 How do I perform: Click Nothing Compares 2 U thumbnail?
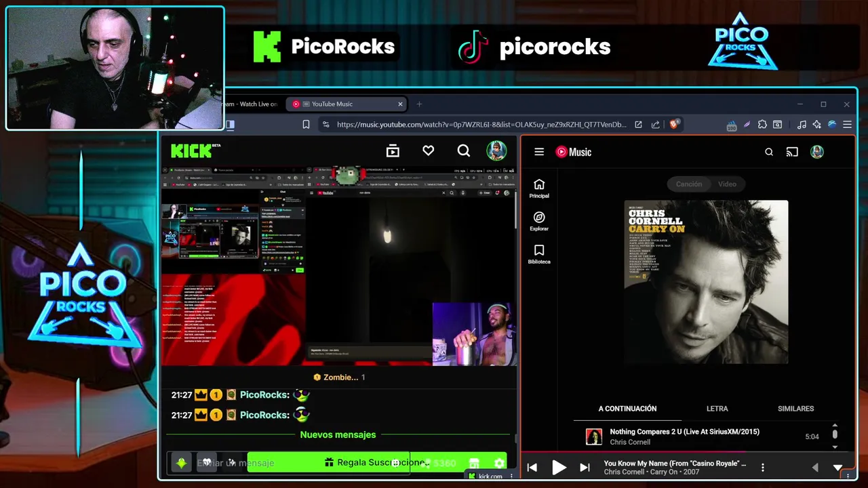(x=594, y=437)
